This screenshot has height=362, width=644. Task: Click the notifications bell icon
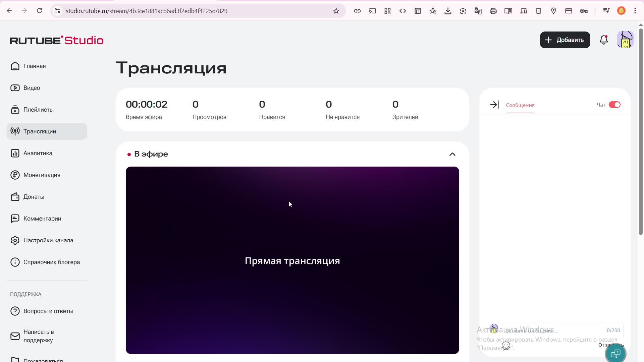point(604,40)
